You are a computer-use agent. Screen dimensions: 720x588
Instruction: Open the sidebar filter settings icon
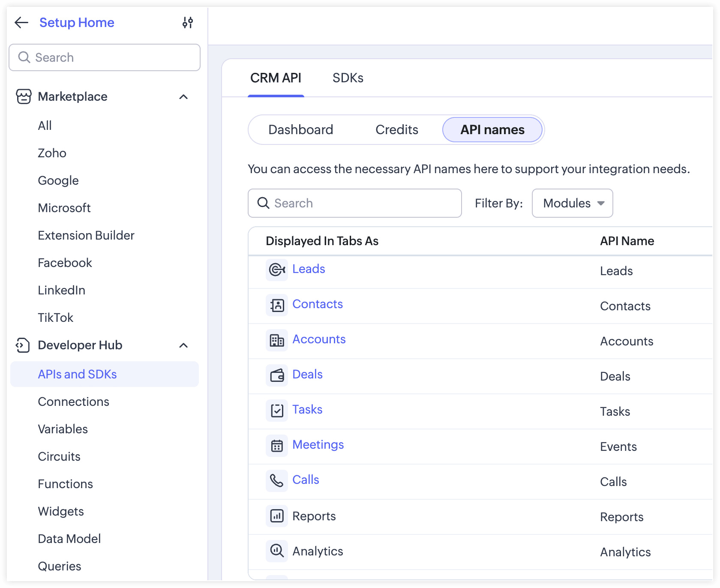(188, 23)
